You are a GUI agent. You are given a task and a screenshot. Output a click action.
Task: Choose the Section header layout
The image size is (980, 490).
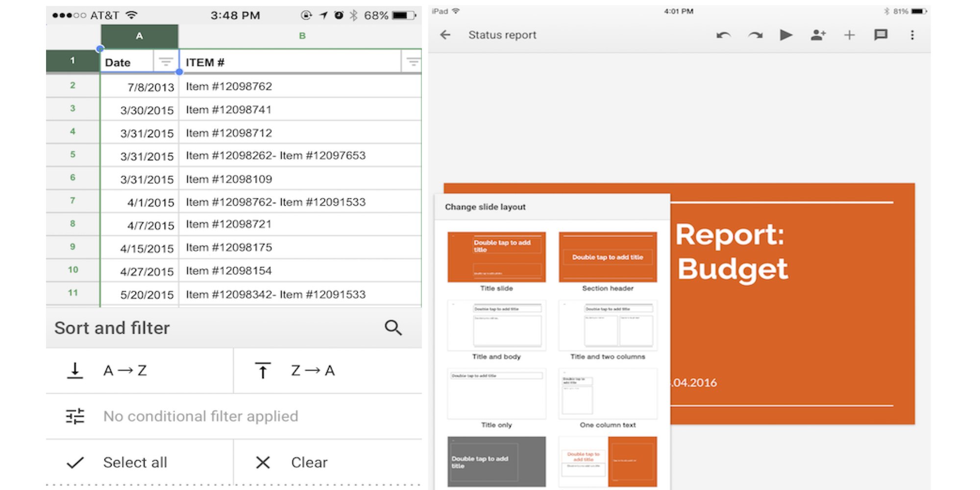608,257
